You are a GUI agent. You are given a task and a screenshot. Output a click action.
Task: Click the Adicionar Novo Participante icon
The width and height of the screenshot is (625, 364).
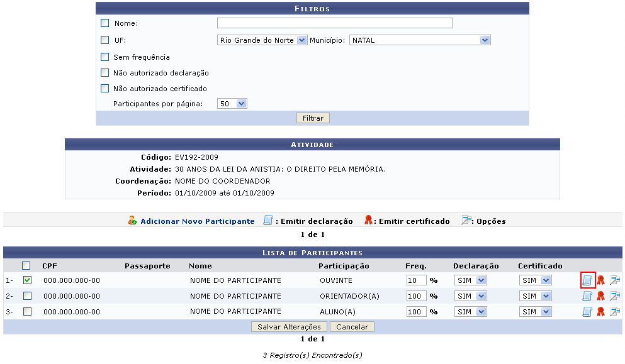[132, 221]
